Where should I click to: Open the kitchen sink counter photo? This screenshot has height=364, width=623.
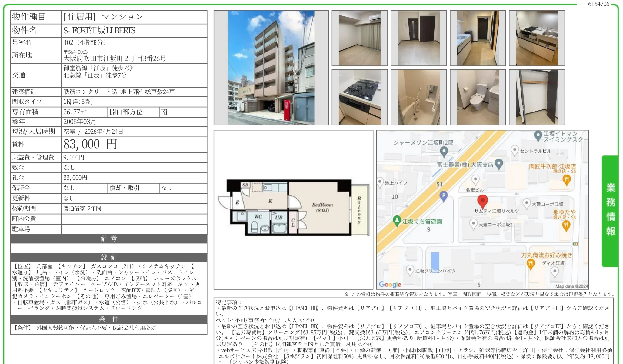(x=537, y=38)
